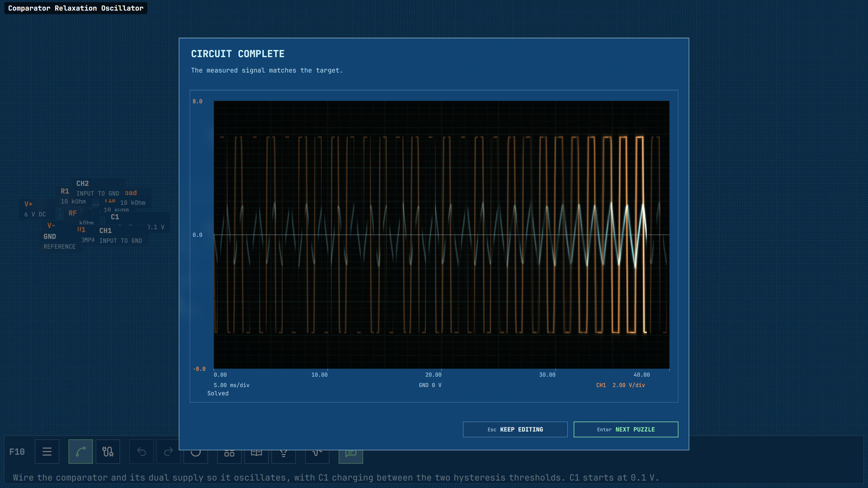The height and width of the screenshot is (488, 868).
Task: Click the Keep Editing button
Action: [x=515, y=429]
